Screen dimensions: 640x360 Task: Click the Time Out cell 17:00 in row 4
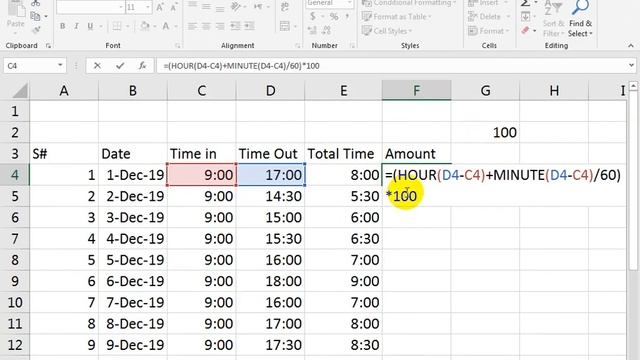point(271,175)
